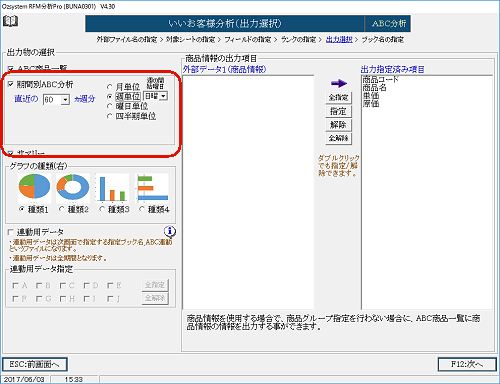The width and height of the screenshot is (500, 384).
Task: Choose the 種類2 radio button
Action: [61, 209]
